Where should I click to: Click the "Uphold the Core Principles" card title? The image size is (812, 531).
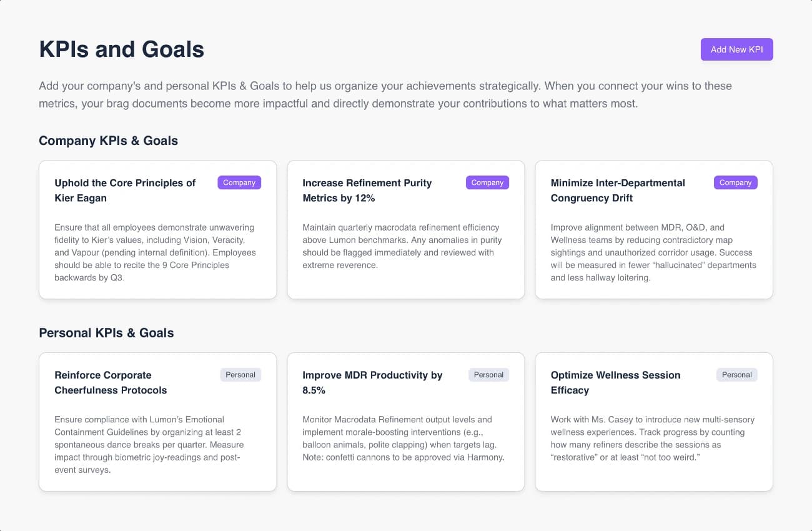tap(124, 191)
